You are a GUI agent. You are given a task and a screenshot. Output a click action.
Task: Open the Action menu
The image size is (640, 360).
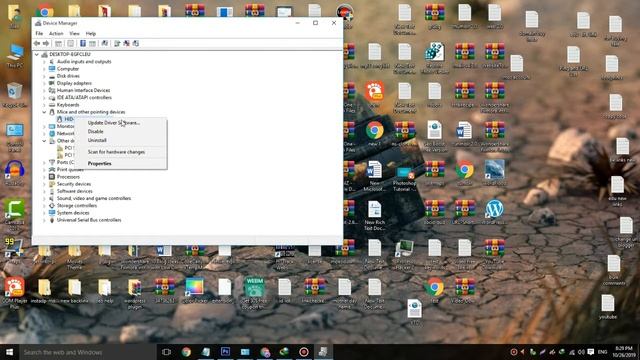click(x=56, y=33)
